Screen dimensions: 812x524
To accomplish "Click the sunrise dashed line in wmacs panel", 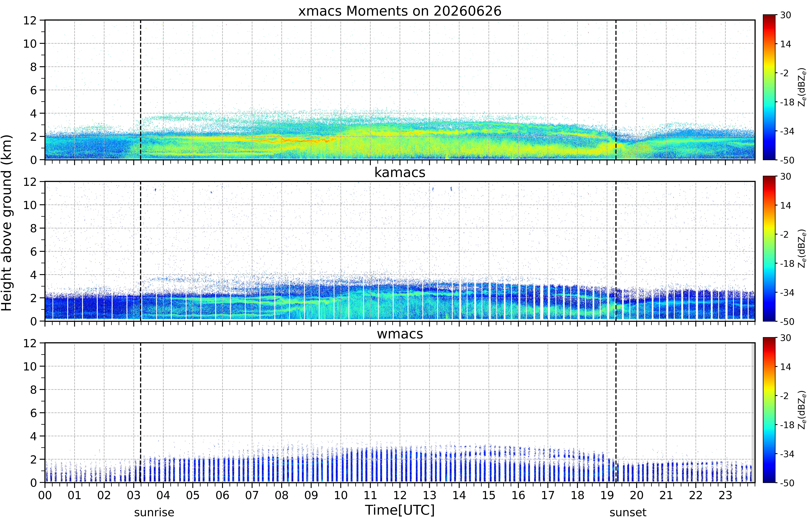I will pos(141,413).
